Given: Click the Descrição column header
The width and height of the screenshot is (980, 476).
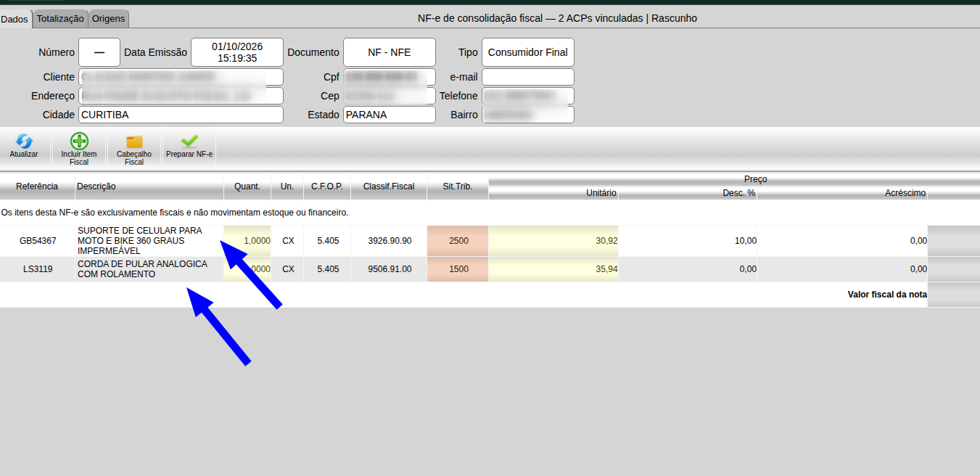Looking at the screenshot, I should 149,186.
